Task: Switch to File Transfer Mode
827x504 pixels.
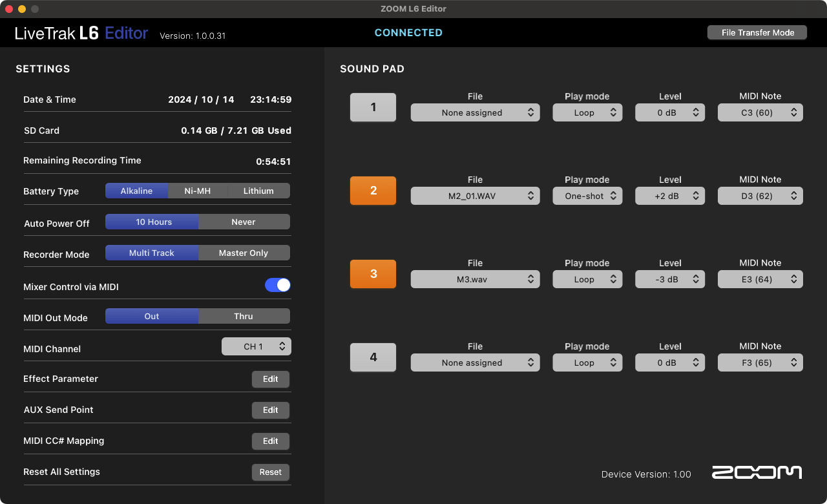Action: [x=757, y=32]
